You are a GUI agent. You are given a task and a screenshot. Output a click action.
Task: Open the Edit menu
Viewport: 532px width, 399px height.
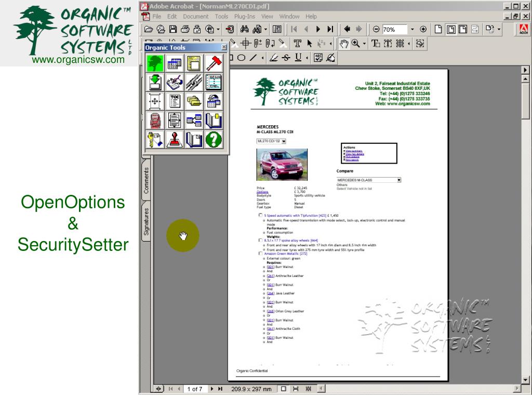click(171, 16)
